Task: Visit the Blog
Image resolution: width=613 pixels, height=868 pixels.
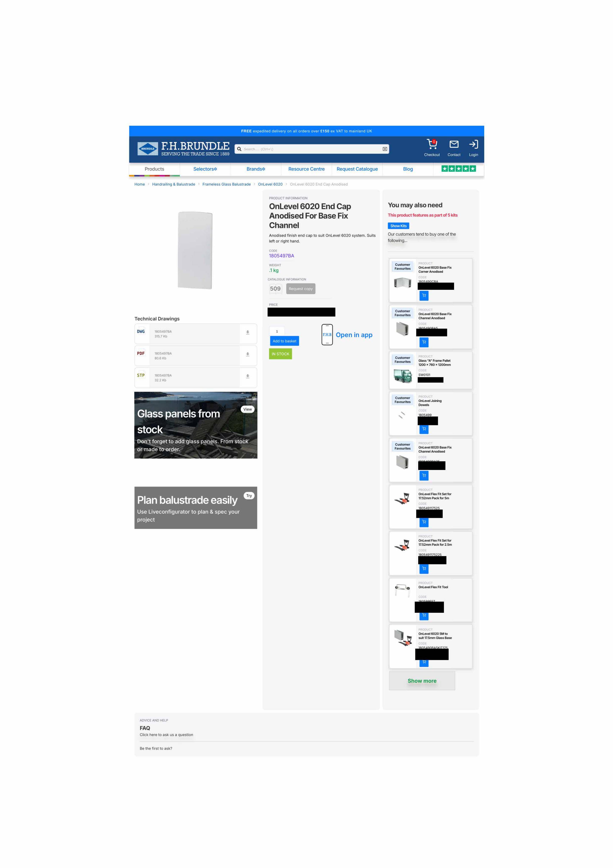Action: click(x=408, y=169)
